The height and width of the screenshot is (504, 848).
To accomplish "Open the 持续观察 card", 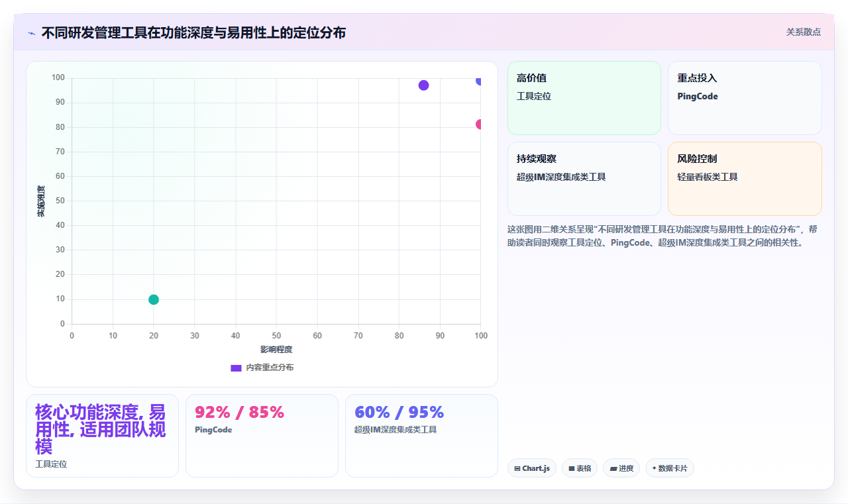I will pos(584,179).
